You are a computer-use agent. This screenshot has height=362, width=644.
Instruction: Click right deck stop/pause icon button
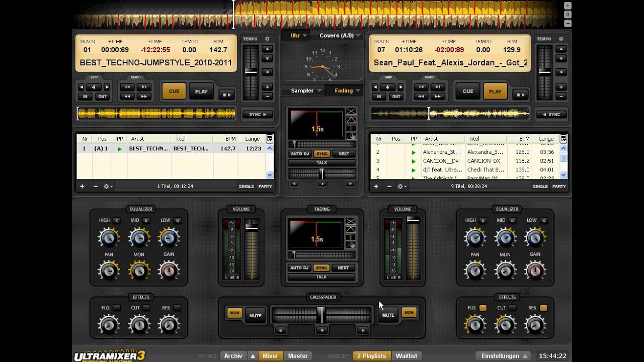(x=520, y=95)
